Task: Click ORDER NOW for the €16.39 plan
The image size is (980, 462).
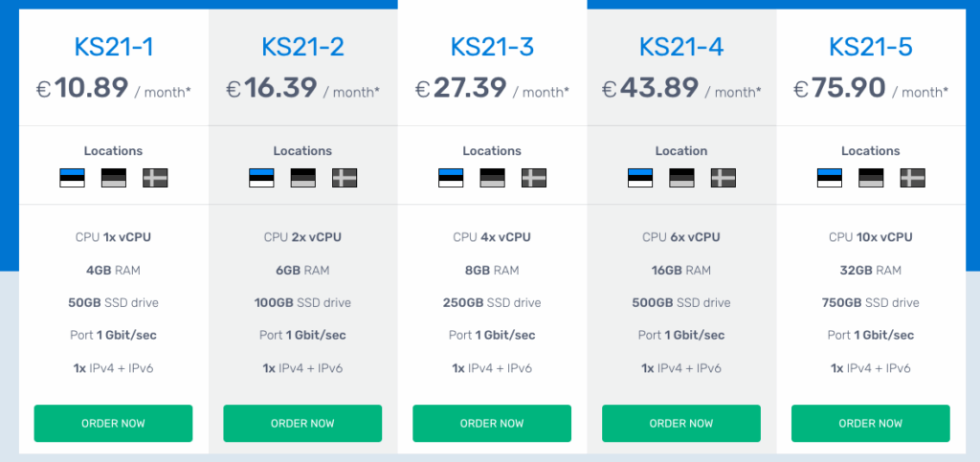Action: click(x=302, y=424)
